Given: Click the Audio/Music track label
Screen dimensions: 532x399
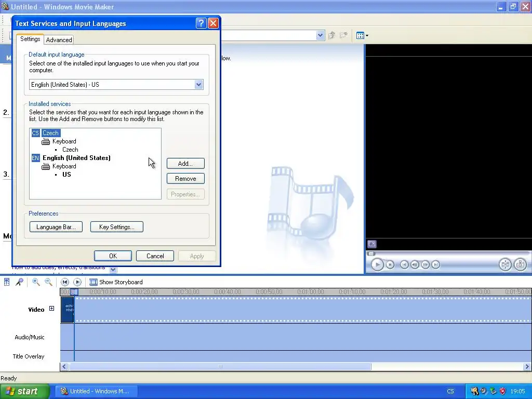Looking at the screenshot, I should [x=30, y=337].
